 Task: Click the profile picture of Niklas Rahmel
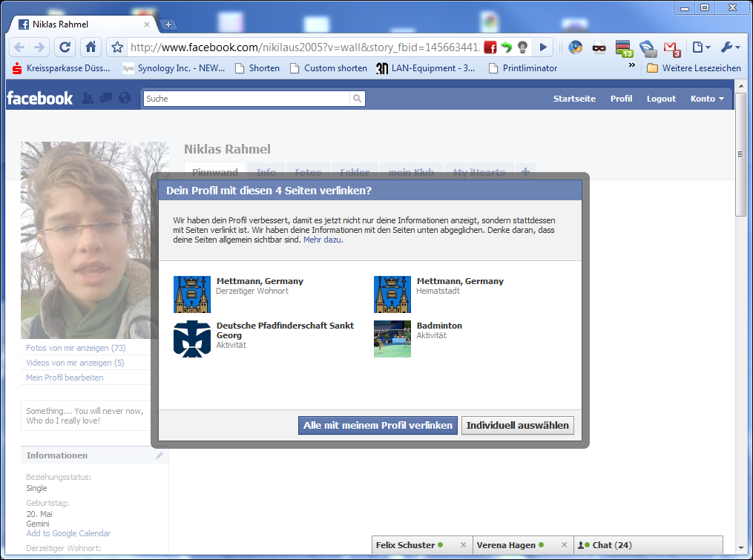tap(95, 240)
